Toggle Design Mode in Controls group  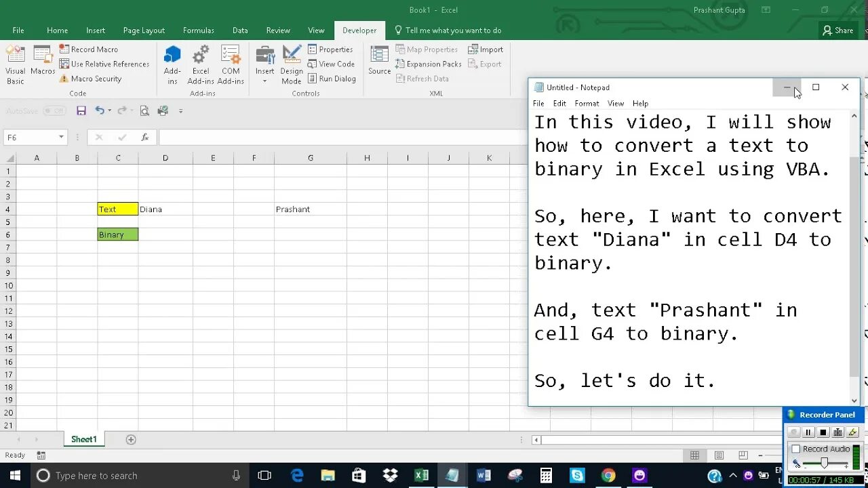pos(292,66)
